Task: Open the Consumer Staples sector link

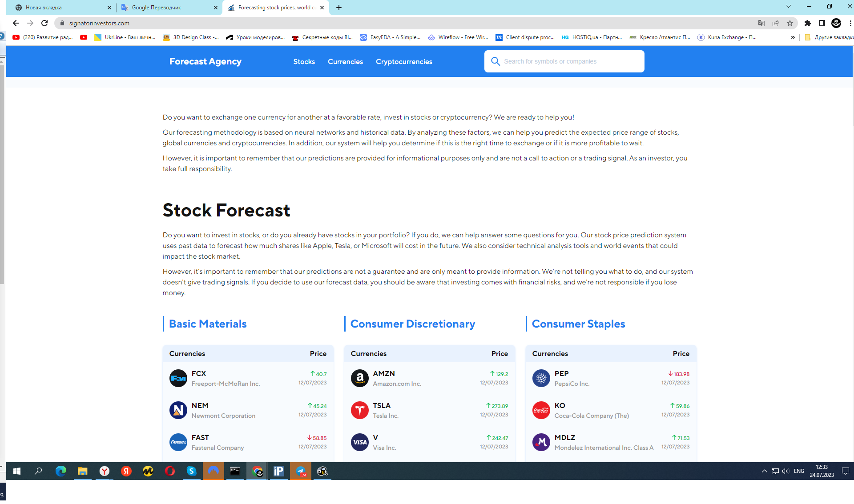Action: click(x=579, y=324)
